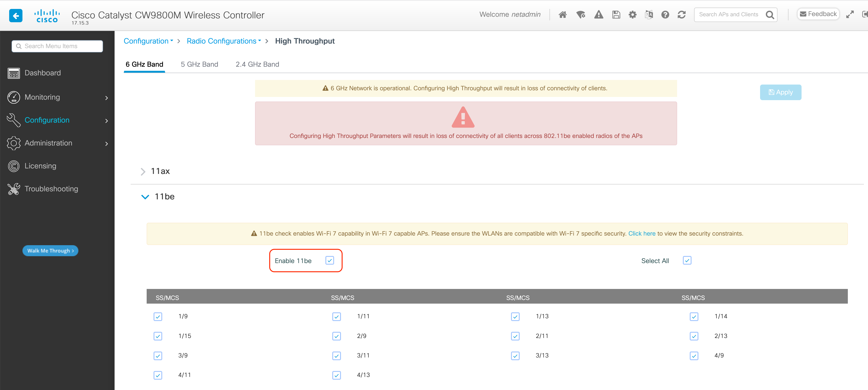Open the Configuration breadcrumb dropdown

148,41
